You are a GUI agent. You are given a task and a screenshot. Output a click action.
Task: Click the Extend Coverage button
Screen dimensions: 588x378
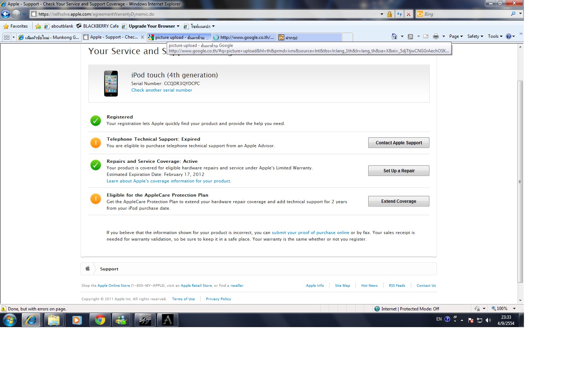click(399, 201)
